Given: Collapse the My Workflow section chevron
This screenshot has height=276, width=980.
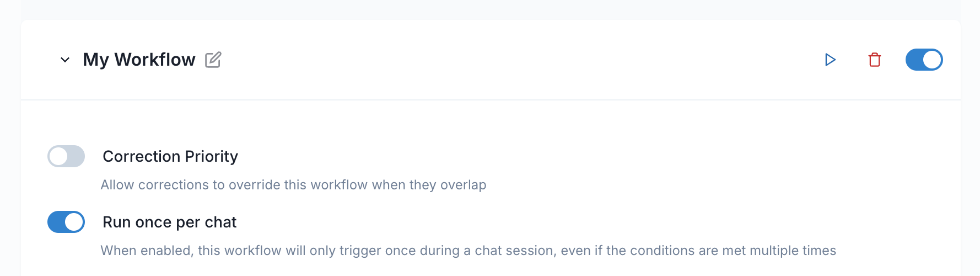Looking at the screenshot, I should click(65, 60).
